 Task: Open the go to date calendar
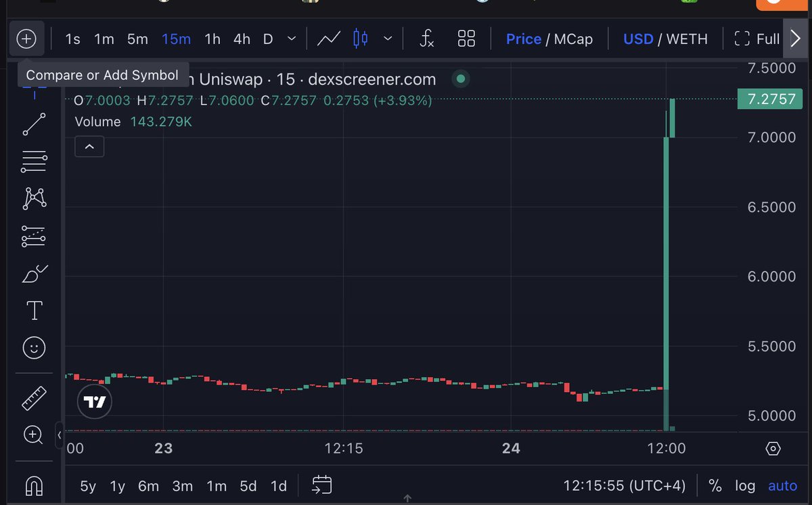[x=322, y=485]
